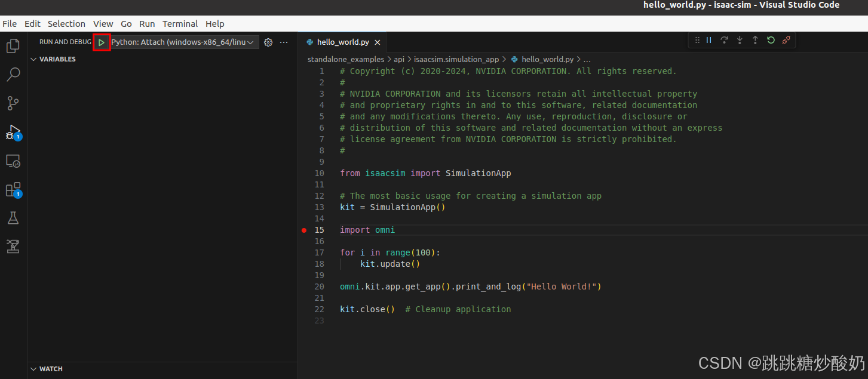Restart the debug session

point(771,40)
